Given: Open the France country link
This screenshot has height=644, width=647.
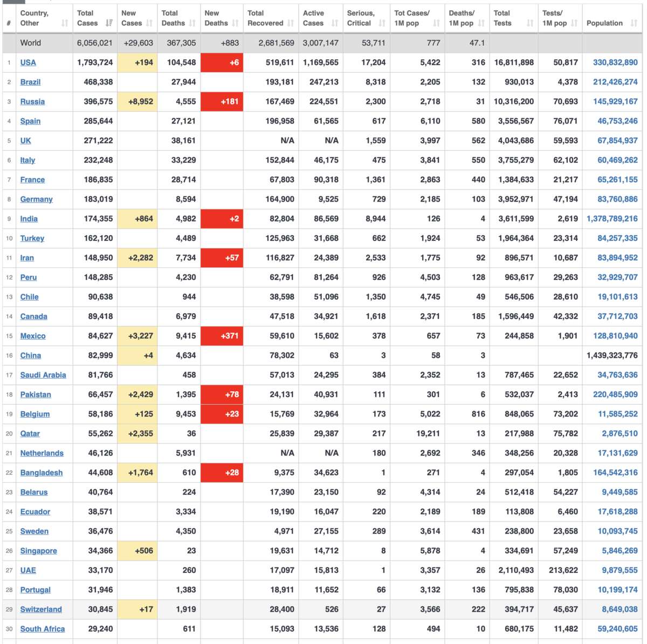Looking at the screenshot, I should [x=32, y=179].
